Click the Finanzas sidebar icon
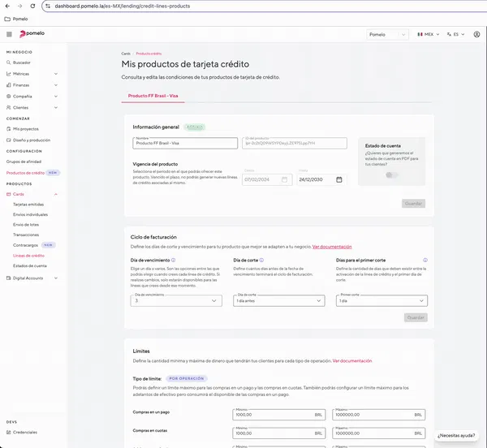The image size is (487, 448). click(x=9, y=85)
